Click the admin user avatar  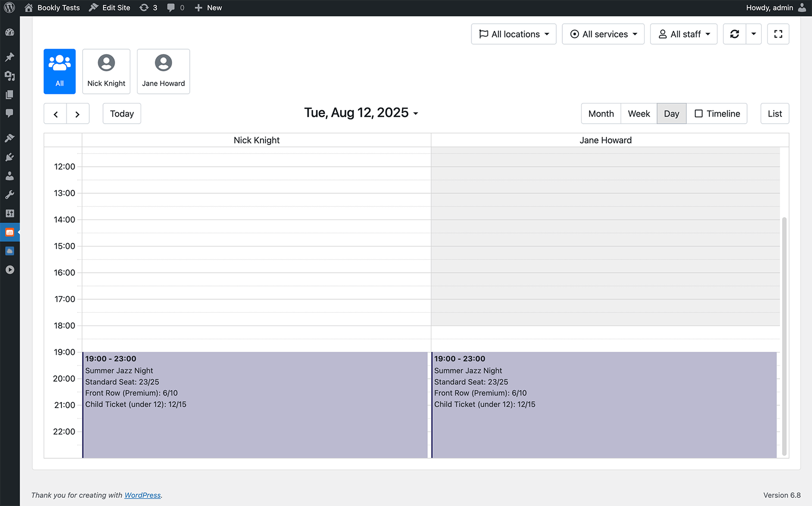click(x=802, y=8)
